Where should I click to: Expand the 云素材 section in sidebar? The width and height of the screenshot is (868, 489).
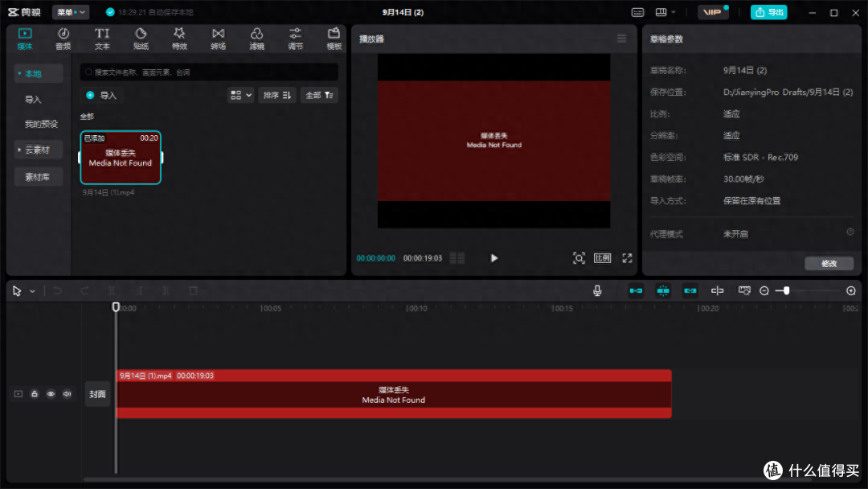(39, 150)
